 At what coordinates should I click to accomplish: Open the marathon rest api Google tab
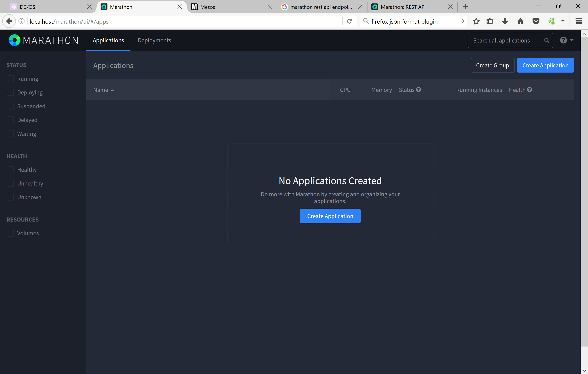(x=322, y=7)
